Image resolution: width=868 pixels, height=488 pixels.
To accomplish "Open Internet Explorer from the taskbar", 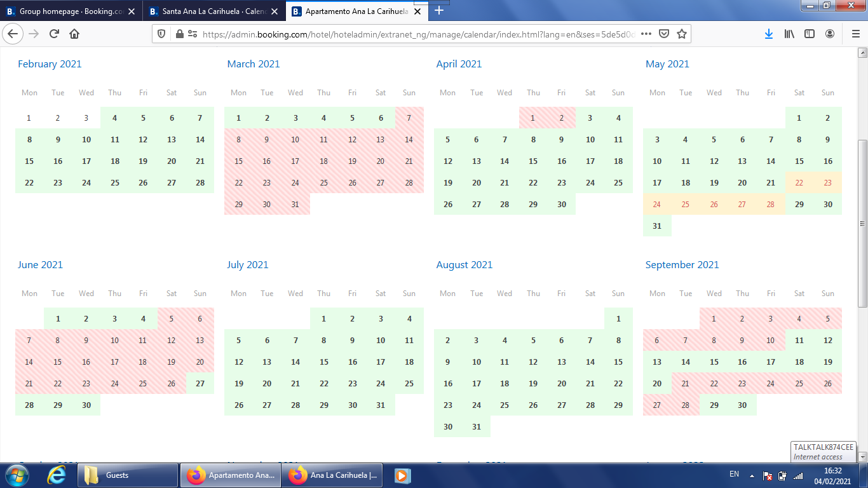I will pos(56,475).
